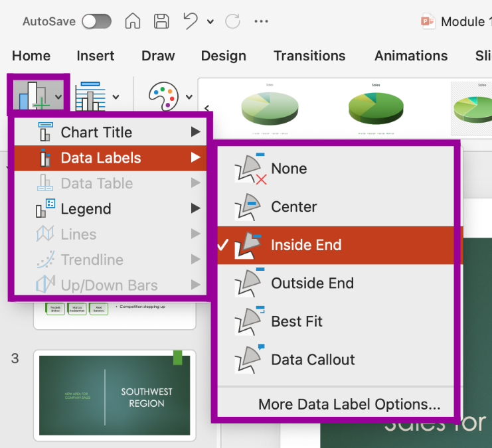492x448 pixels.
Task: Click the Undo arrow icon
Action: pyautogui.click(x=191, y=21)
